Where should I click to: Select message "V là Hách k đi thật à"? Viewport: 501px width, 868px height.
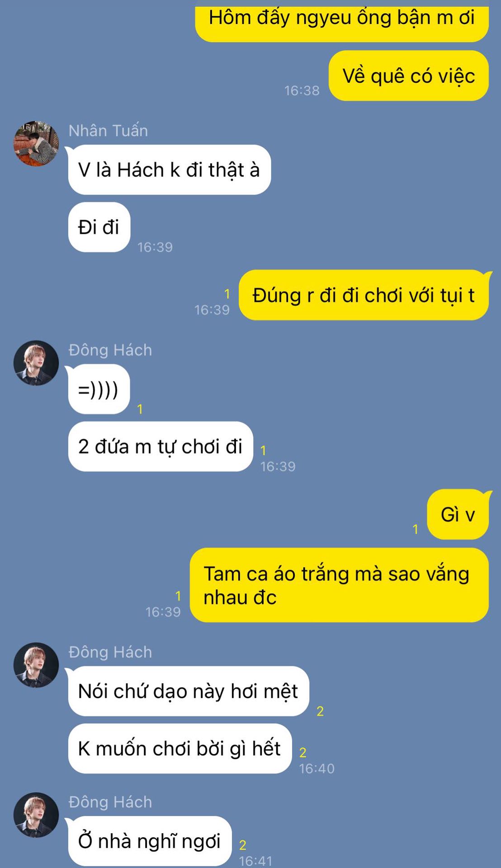[170, 170]
